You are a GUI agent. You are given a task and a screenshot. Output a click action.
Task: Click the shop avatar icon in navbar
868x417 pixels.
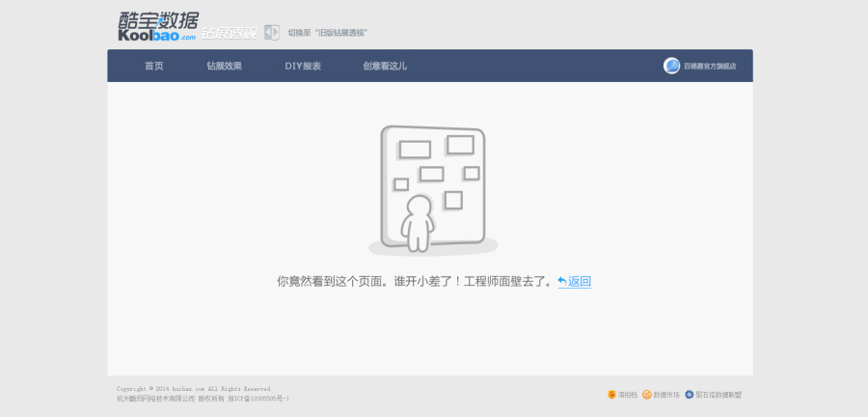tap(671, 66)
